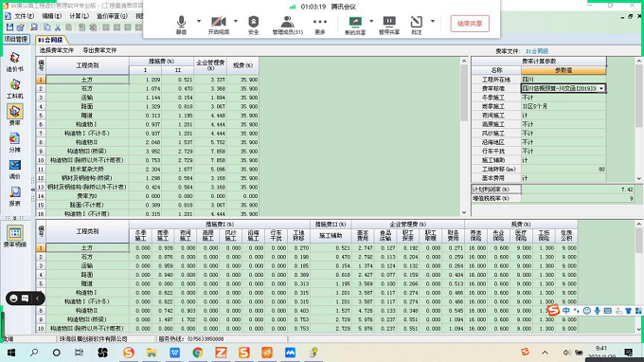Open the 编辑(E) menu
The image size is (644, 362).
(x=52, y=16)
